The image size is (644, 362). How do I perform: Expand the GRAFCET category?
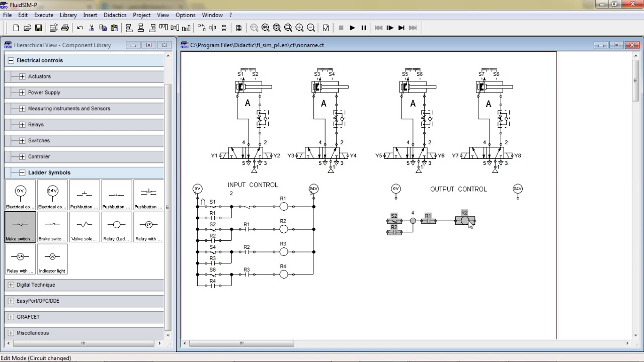(x=11, y=317)
